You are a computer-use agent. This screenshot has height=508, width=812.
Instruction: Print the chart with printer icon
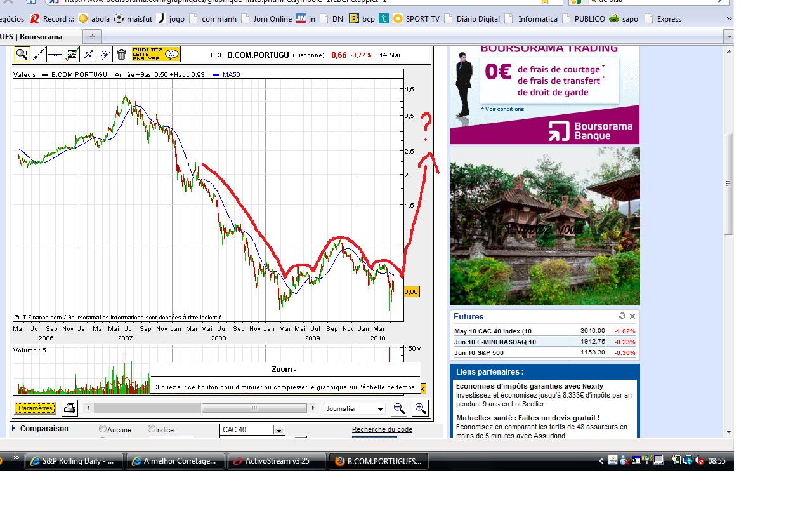point(70,408)
